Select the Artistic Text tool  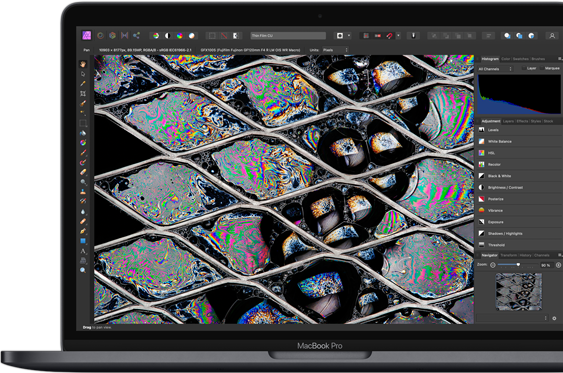pyautogui.click(x=83, y=251)
